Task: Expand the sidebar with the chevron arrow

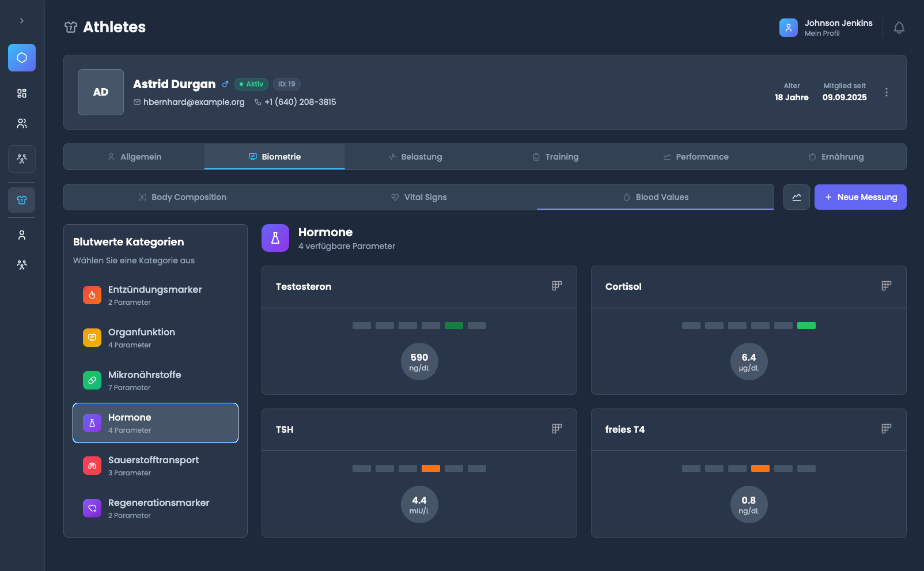Action: click(22, 21)
